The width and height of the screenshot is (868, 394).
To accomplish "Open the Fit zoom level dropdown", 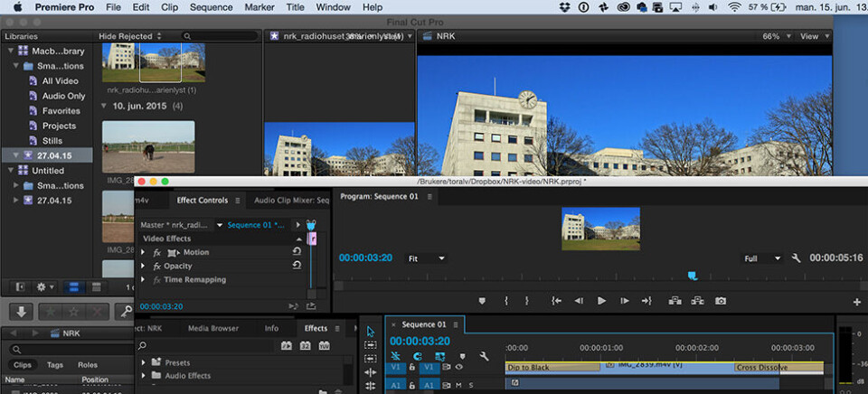I will coord(426,258).
